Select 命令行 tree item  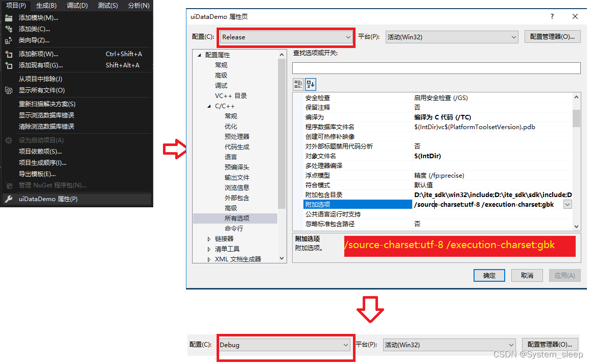233,228
